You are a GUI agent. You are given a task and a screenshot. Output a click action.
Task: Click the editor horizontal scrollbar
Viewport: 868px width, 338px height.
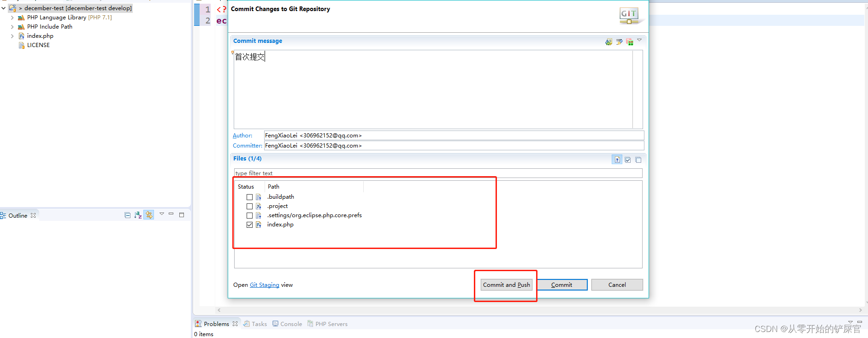[539, 310]
